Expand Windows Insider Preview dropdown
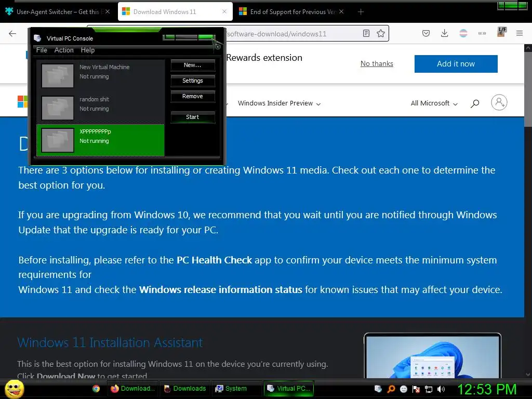The height and width of the screenshot is (399, 532). coord(279,103)
